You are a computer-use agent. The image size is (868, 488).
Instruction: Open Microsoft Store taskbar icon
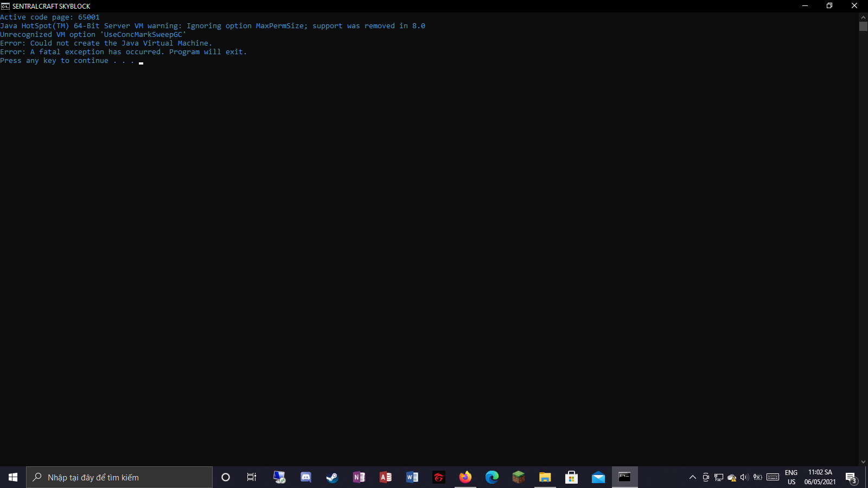[x=571, y=477]
